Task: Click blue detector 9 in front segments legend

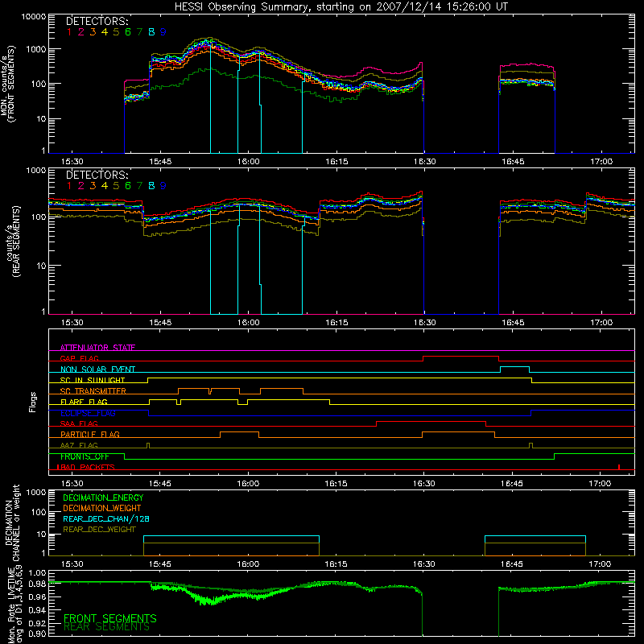Action: (x=163, y=32)
